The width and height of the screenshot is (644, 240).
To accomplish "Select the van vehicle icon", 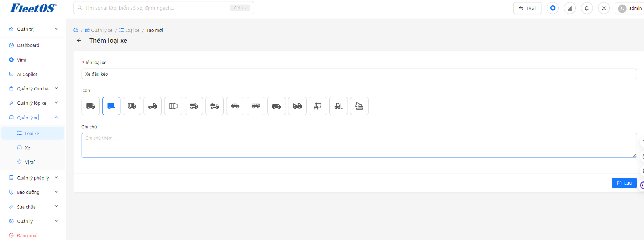I will 276,106.
